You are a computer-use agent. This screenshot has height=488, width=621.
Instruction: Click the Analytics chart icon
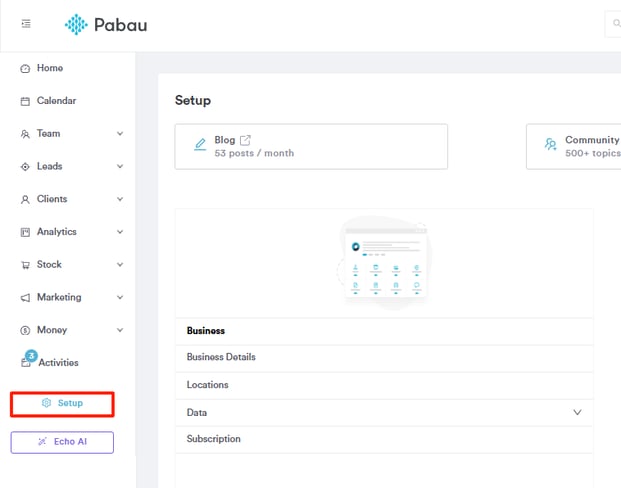coord(25,232)
